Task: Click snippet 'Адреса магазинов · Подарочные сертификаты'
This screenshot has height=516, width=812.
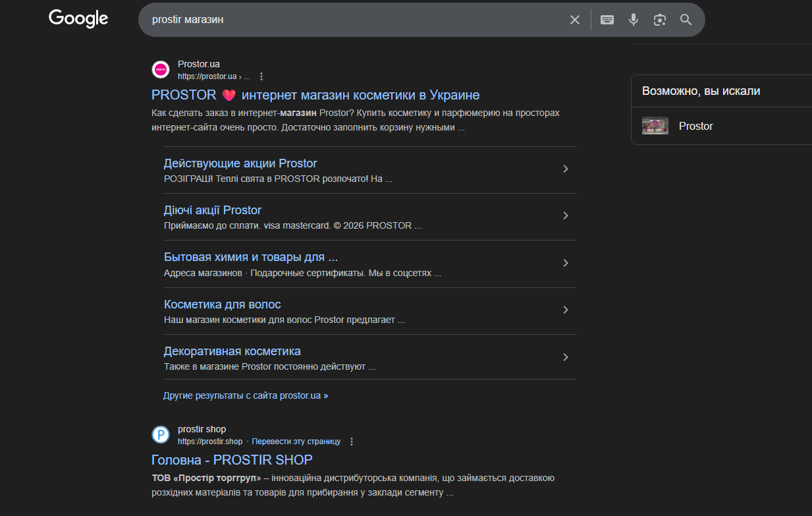Action: 302,273
